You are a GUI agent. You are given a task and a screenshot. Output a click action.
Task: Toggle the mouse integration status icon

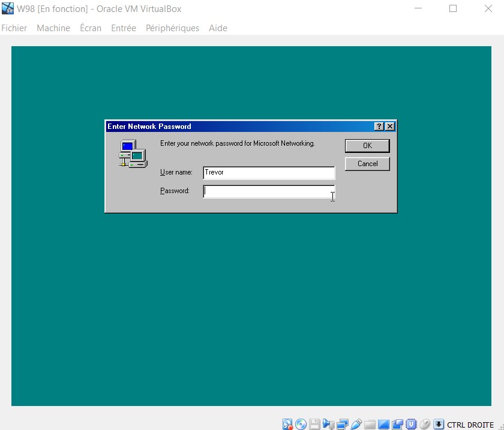(425, 425)
